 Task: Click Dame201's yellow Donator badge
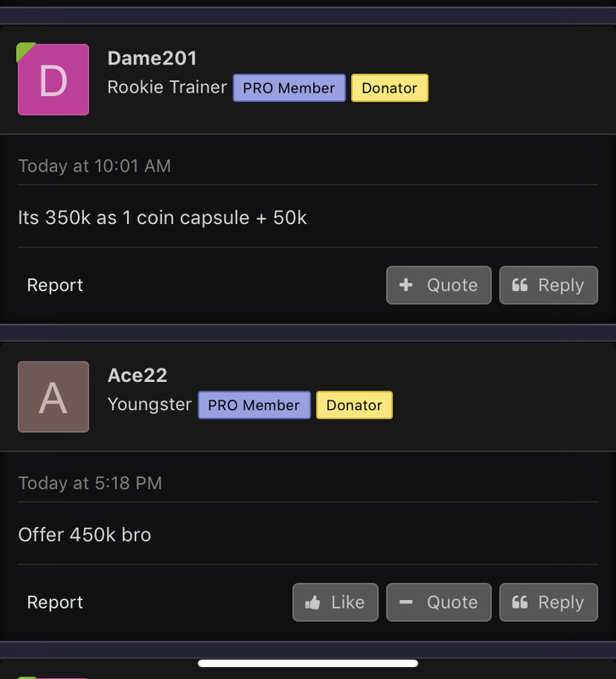click(x=389, y=88)
